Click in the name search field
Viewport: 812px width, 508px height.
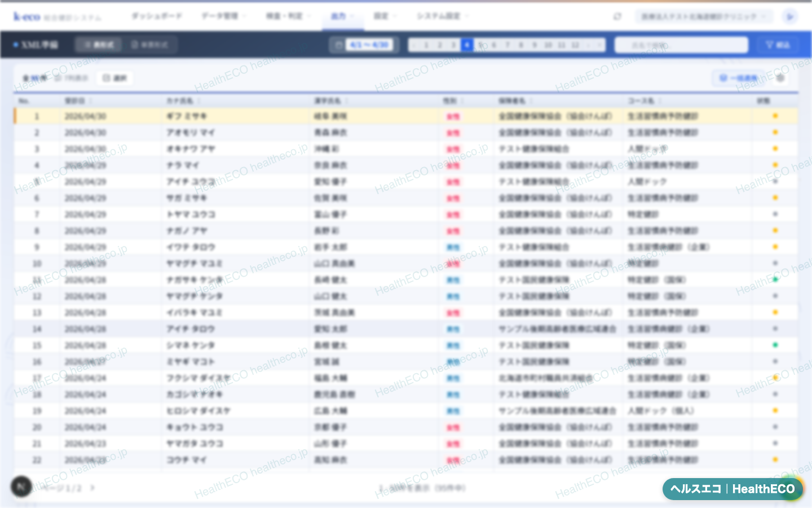click(x=681, y=45)
